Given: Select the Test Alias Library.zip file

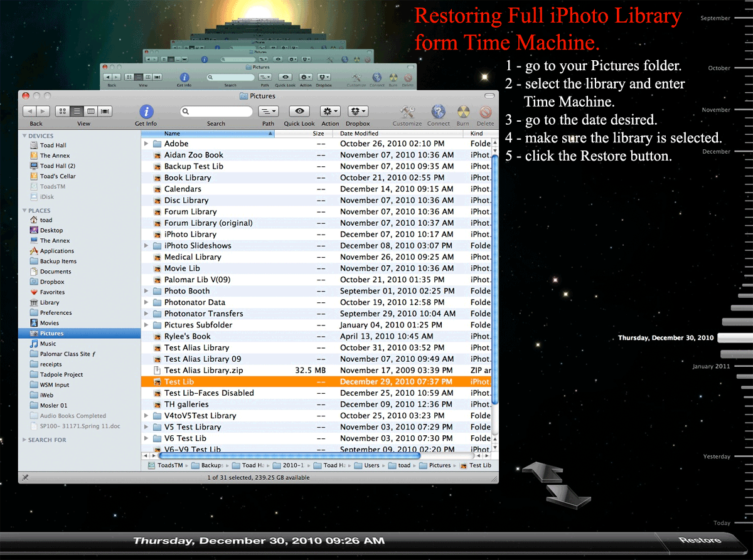Looking at the screenshot, I should (x=316, y=371).
